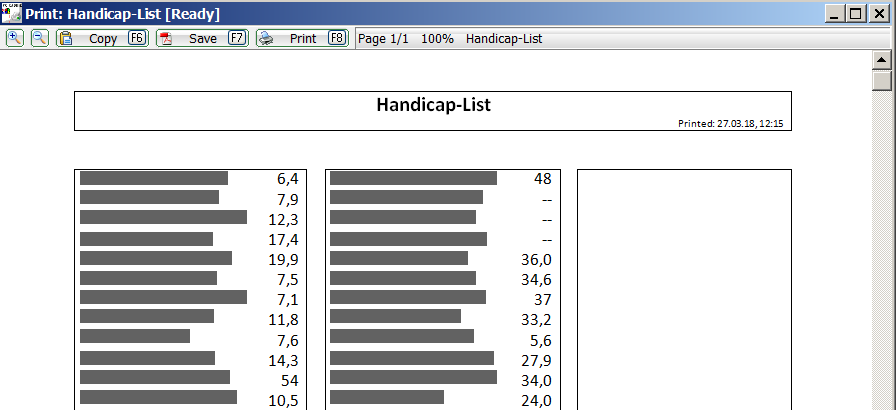The image size is (896, 410).
Task: Click handicap value 33,2
Action: 537,319
